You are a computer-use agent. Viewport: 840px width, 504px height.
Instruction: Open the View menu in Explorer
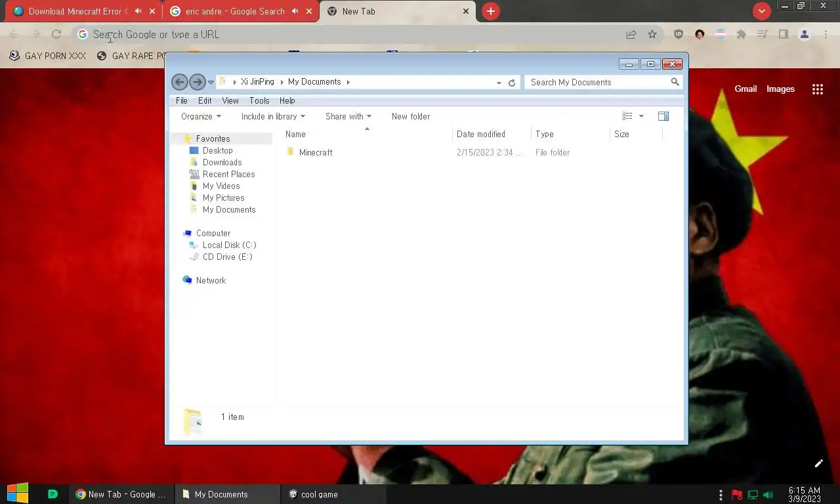pos(230,100)
